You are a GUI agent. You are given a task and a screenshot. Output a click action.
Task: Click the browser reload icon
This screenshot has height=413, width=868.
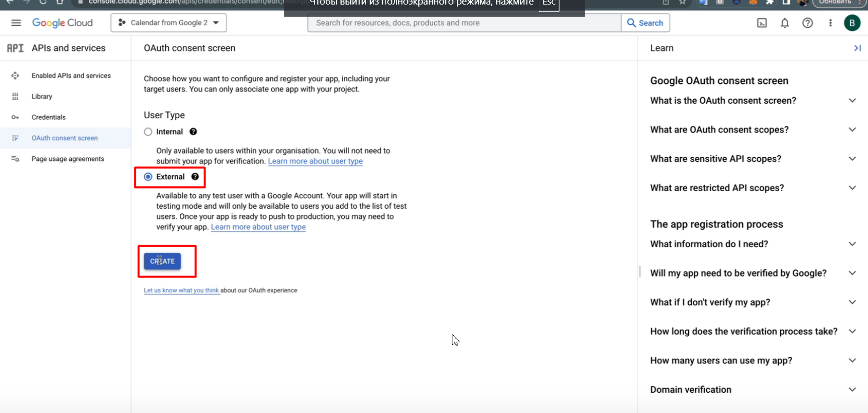[x=43, y=2]
